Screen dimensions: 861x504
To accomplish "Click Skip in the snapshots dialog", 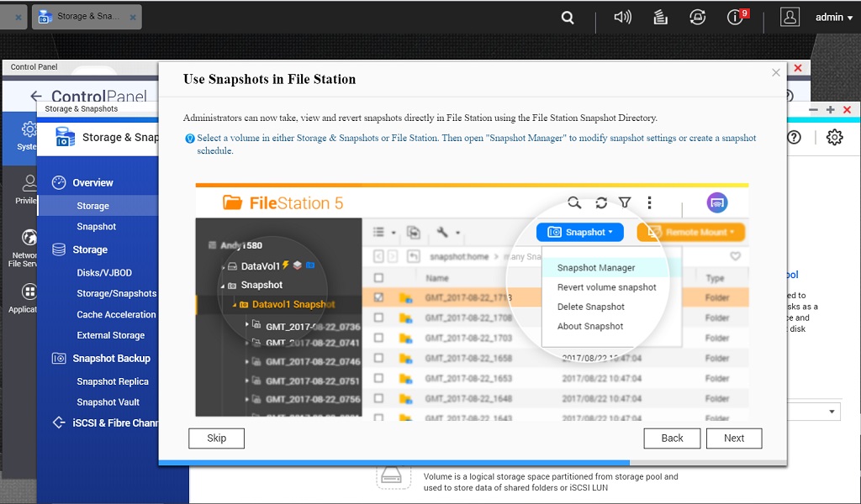I will (x=216, y=438).
